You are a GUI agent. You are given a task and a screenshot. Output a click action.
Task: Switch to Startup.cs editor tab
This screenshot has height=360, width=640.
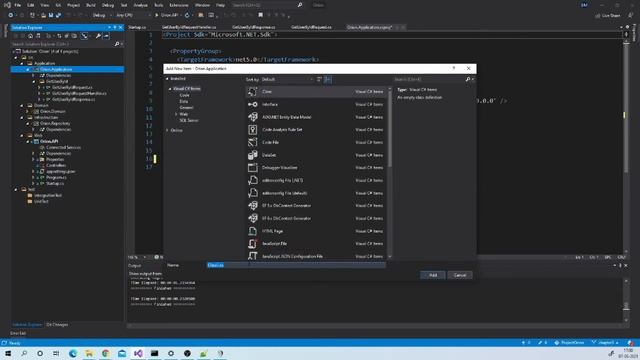[x=137, y=27]
